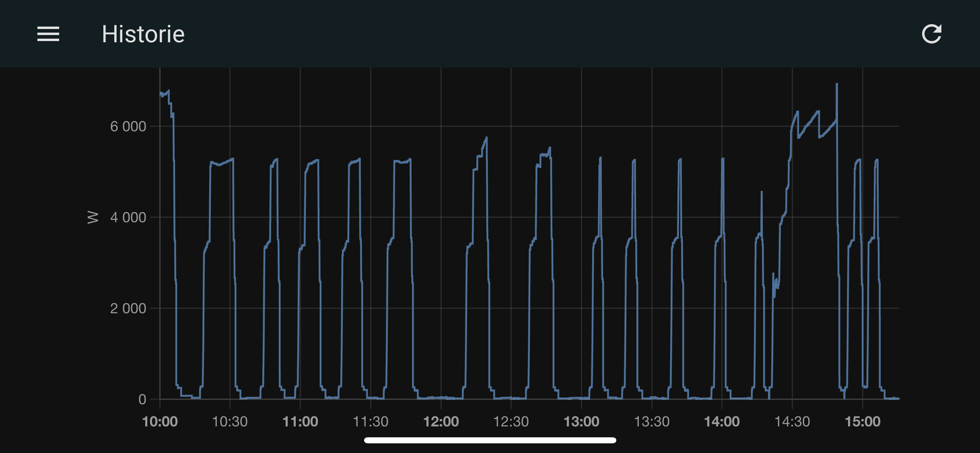Click the 10:30 time axis label
The image size is (980, 453).
tap(230, 422)
